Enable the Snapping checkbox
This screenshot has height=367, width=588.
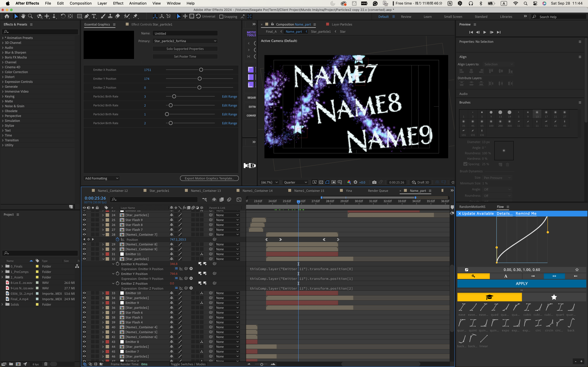(221, 17)
